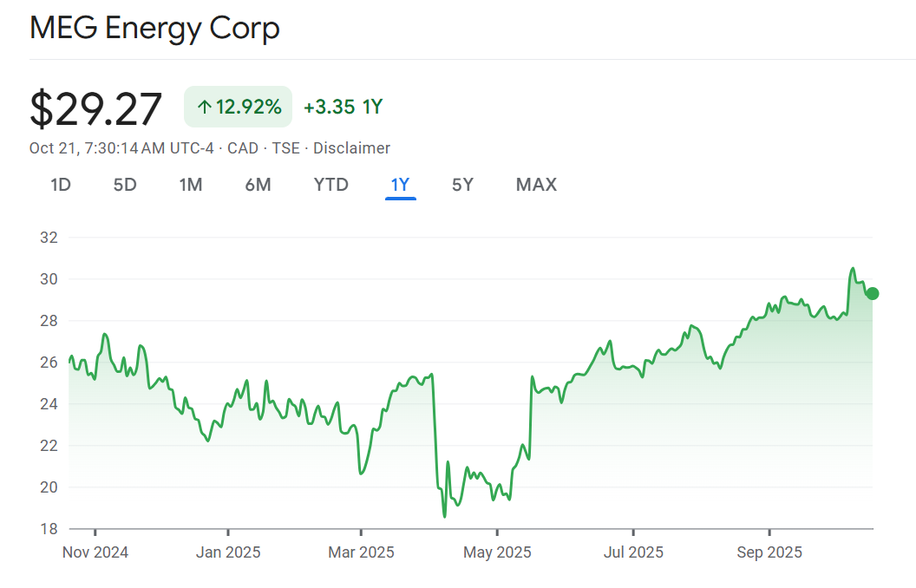Switch chart to 6M view

coord(258,185)
